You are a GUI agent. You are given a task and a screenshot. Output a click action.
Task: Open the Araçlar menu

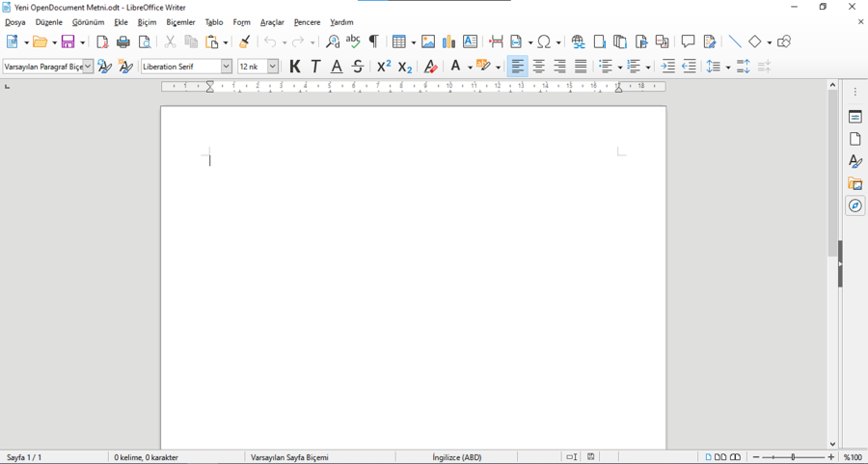pyautogui.click(x=272, y=22)
